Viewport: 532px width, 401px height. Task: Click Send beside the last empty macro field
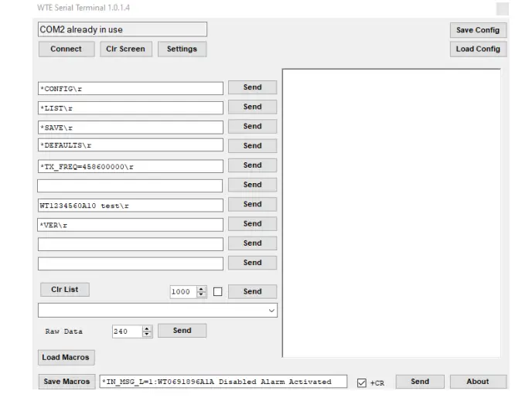point(252,263)
